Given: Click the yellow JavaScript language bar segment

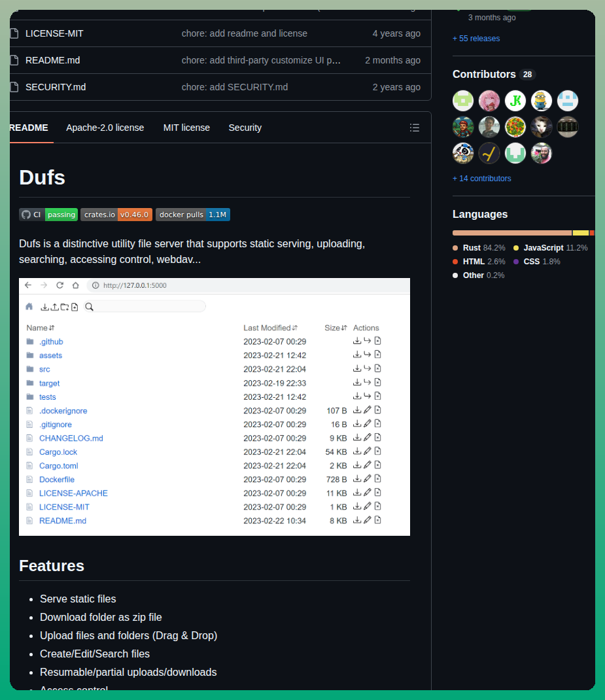Looking at the screenshot, I should coord(581,233).
